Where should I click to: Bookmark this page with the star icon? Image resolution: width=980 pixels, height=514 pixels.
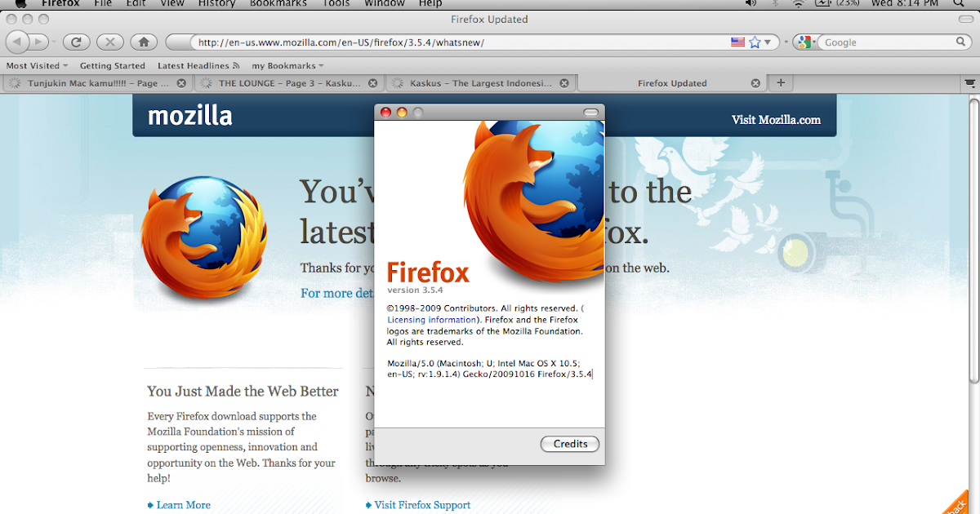coord(755,42)
